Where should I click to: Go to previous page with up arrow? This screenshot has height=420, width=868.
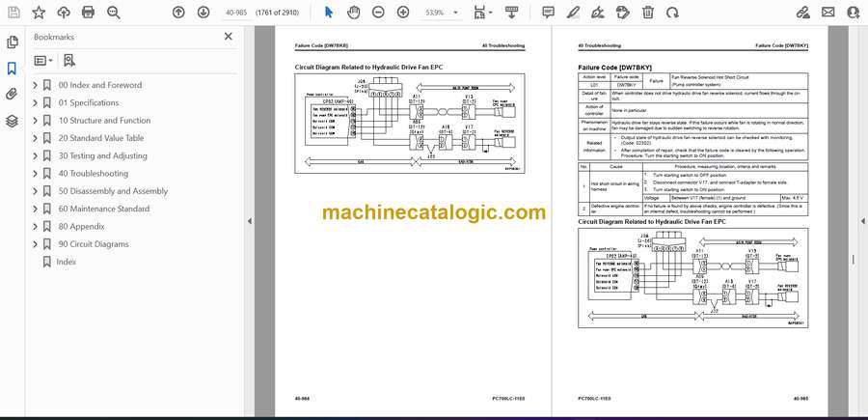[178, 13]
